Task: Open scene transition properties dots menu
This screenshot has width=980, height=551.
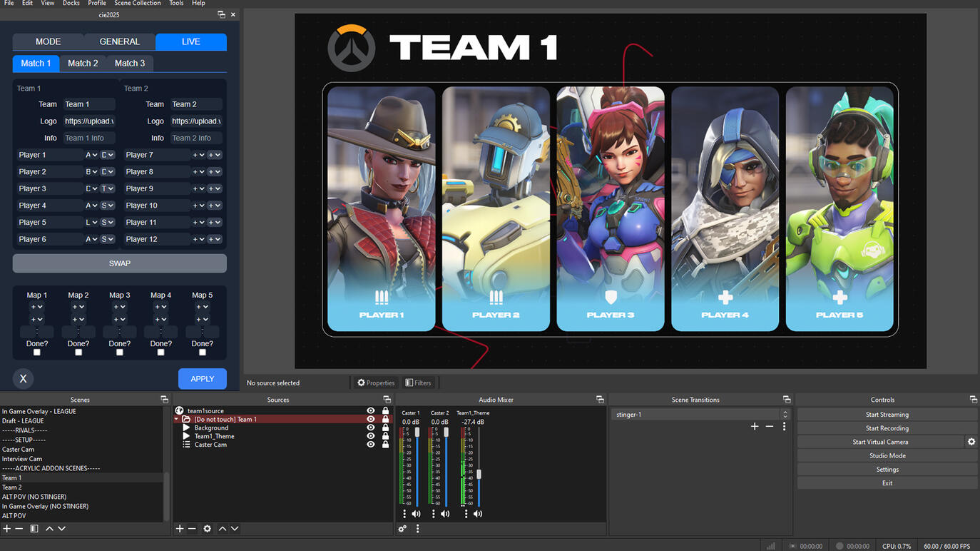Action: click(x=784, y=426)
